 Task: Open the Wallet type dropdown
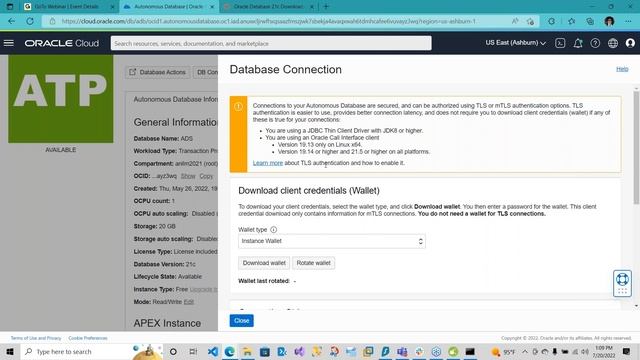[x=332, y=241]
